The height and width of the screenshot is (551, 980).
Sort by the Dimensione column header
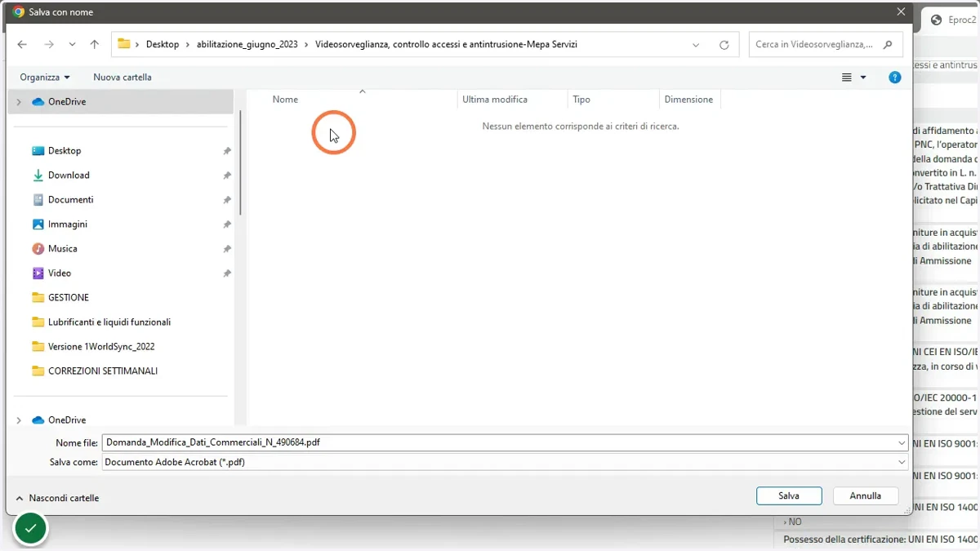tap(688, 100)
